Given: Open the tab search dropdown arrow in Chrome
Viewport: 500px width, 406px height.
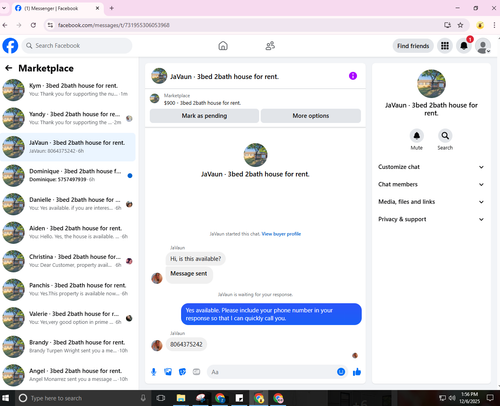Looking at the screenshot, I should (4, 8).
